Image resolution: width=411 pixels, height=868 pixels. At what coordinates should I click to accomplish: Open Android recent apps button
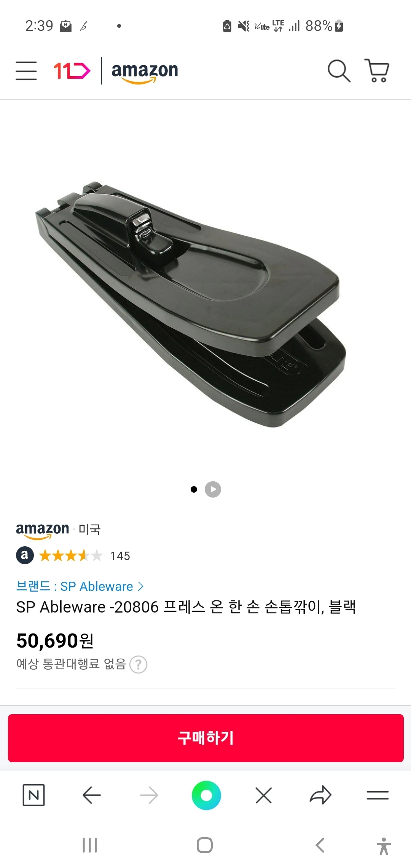(90, 845)
